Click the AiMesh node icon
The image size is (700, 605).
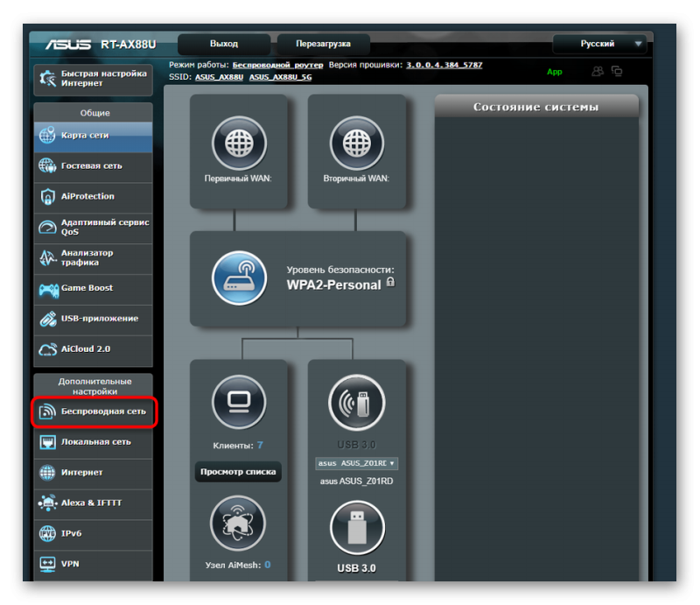click(238, 523)
